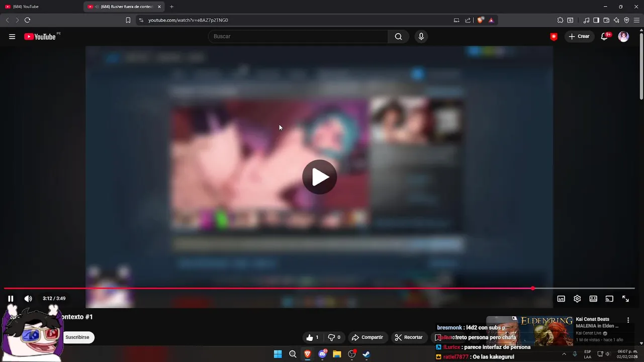This screenshot has height=362, width=644.
Task: Click the progress scrubber dot
Action: tap(532, 289)
